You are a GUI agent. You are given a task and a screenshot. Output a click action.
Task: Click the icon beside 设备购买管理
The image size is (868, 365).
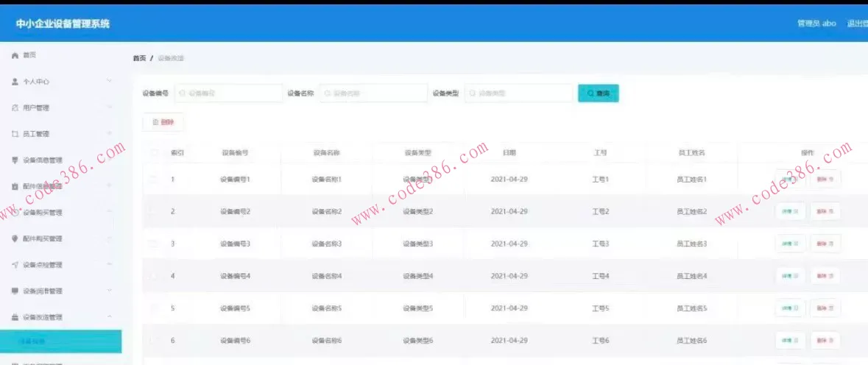click(15, 213)
